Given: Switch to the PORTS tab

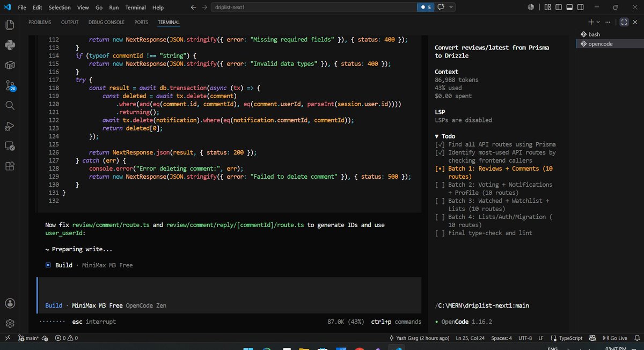Looking at the screenshot, I should pyautogui.click(x=141, y=22).
